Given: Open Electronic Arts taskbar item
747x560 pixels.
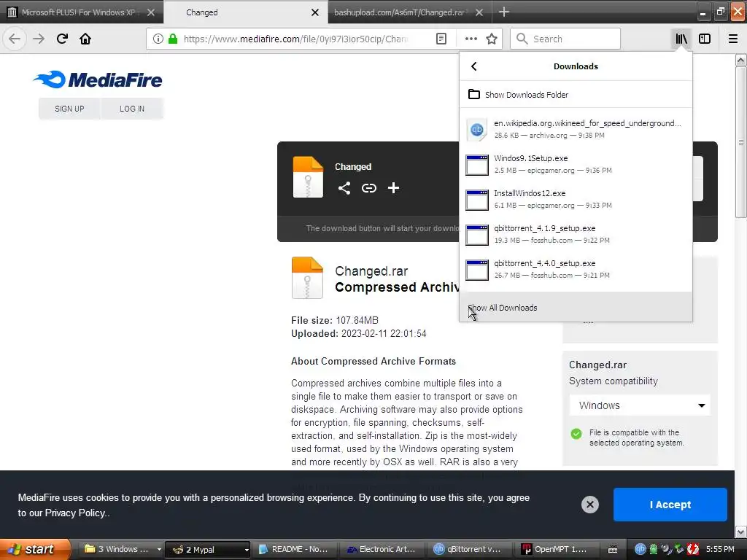Looking at the screenshot, I should pos(382,550).
